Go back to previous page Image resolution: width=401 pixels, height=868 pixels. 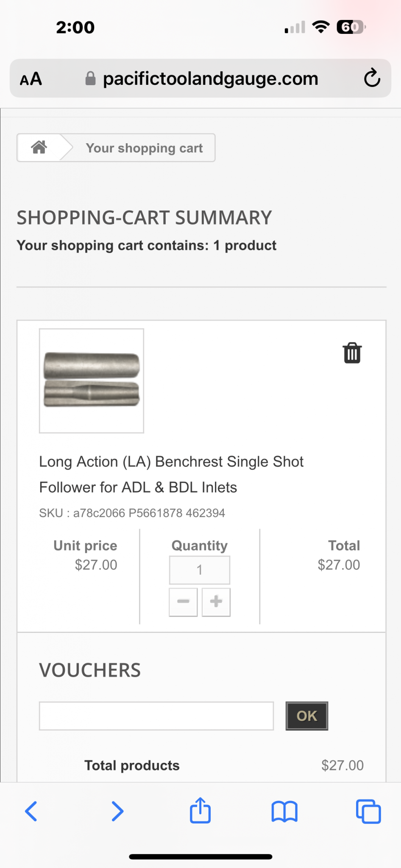31,811
